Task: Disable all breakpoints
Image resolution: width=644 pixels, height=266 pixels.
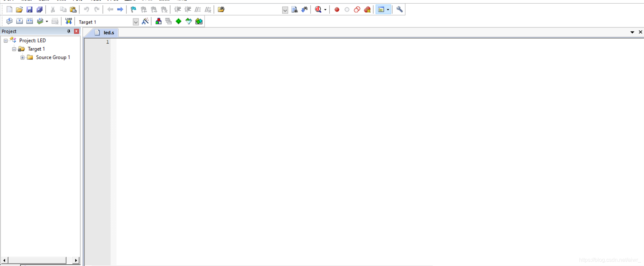Action: point(357,9)
